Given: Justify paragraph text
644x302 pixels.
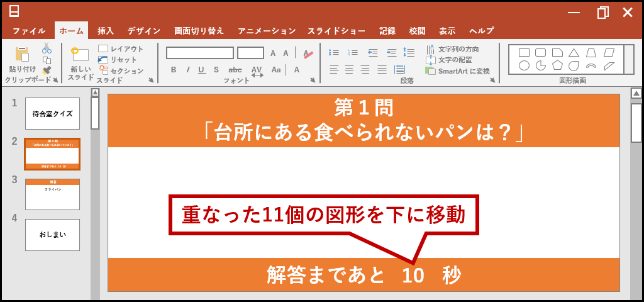Looking at the screenshot, I should point(382,70).
